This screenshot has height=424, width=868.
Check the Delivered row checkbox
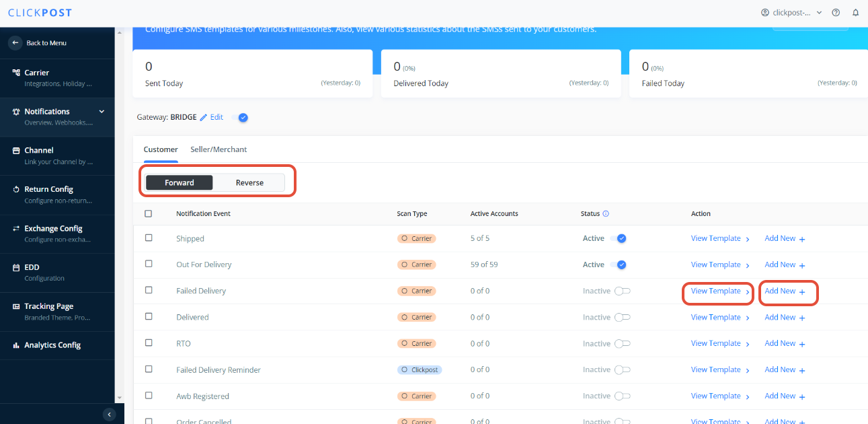point(149,316)
